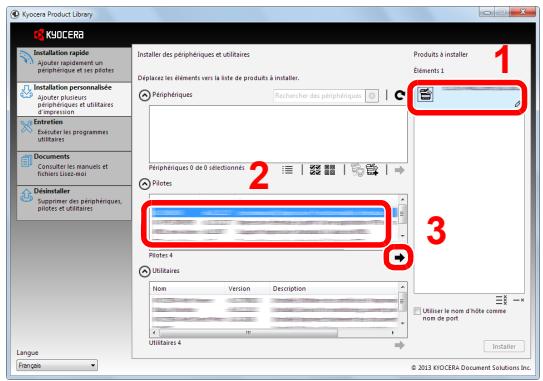543x381 pixels.
Task: Click the Entretien tools icon
Action: coord(26,126)
